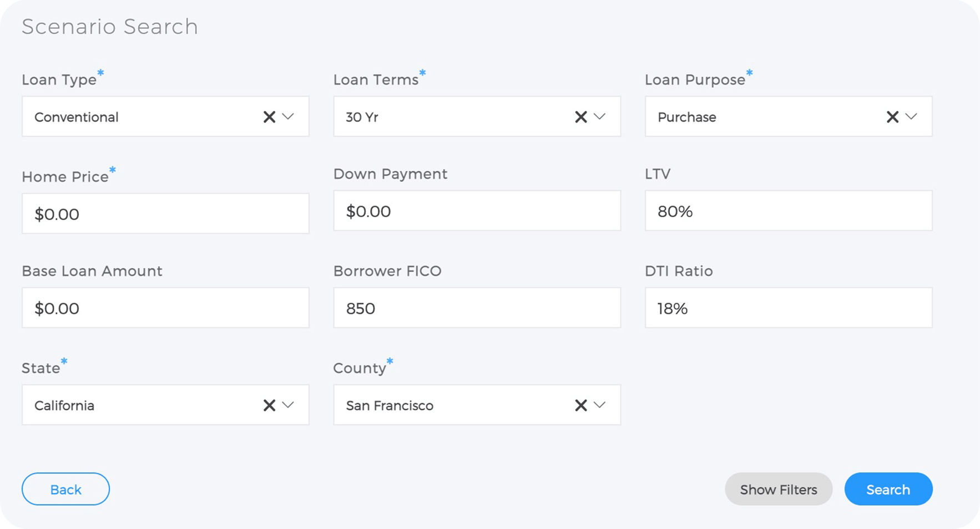Click the Home Price input field
The width and height of the screenshot is (980, 529).
[x=165, y=213]
